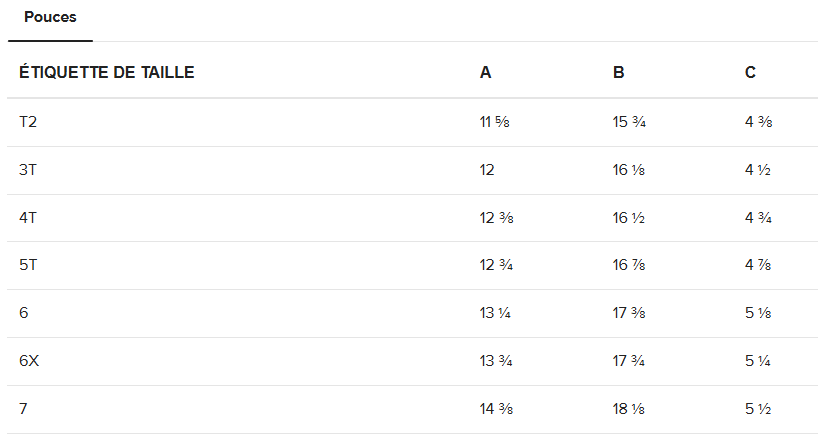Click column header C
This screenshot has width=818, height=434.
coord(750,72)
